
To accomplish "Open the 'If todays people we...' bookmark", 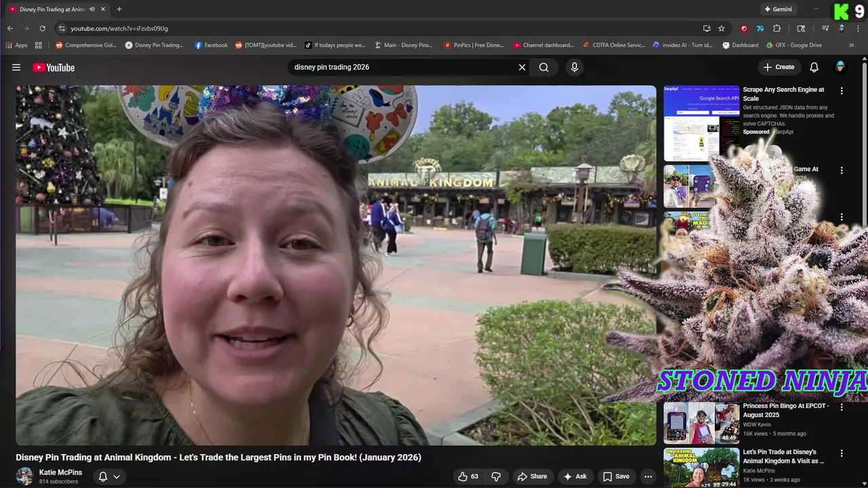I will [x=335, y=45].
